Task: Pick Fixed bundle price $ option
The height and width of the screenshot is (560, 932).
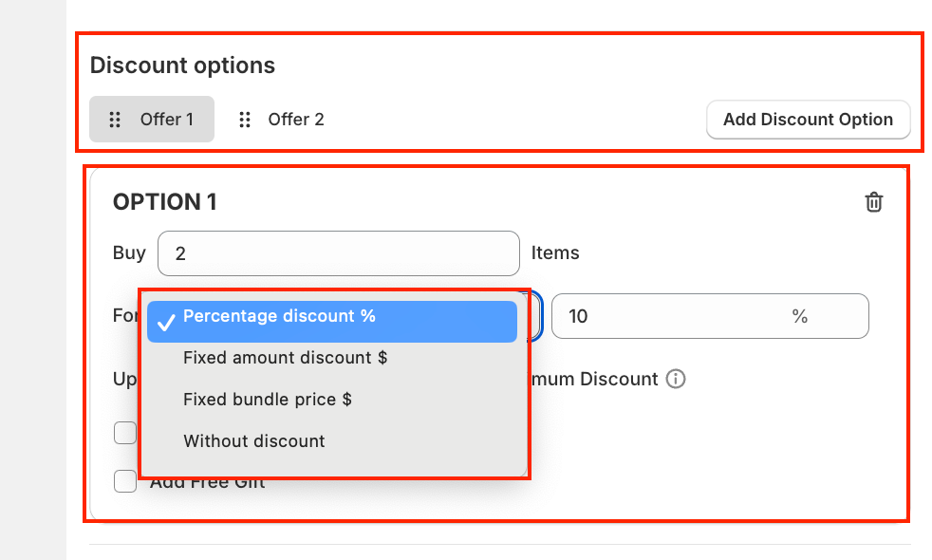Action: coord(267,400)
